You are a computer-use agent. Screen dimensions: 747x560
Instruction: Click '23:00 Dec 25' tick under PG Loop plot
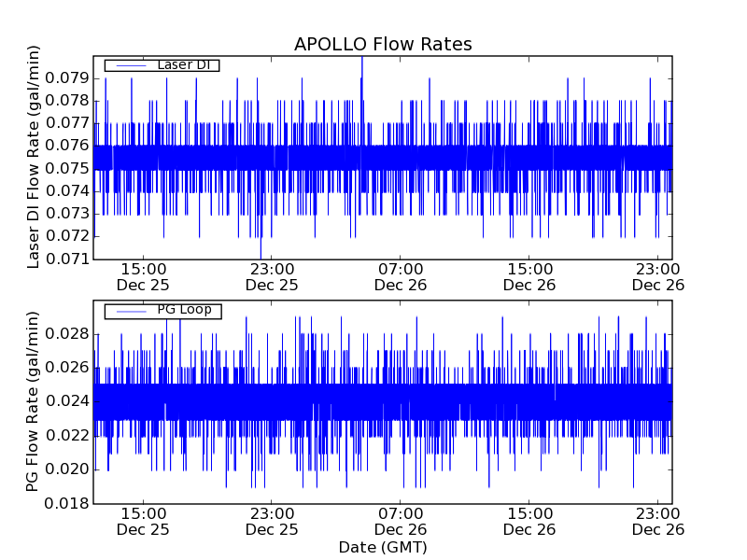click(x=272, y=522)
